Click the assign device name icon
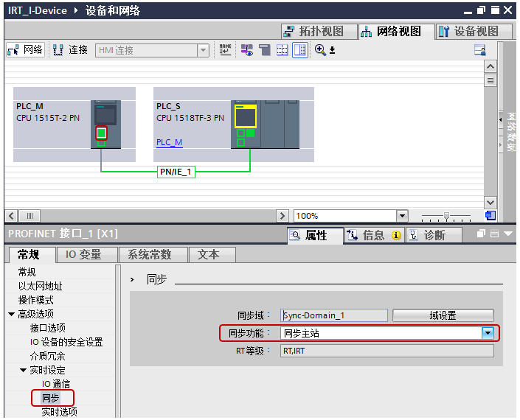 pyautogui.click(x=225, y=50)
